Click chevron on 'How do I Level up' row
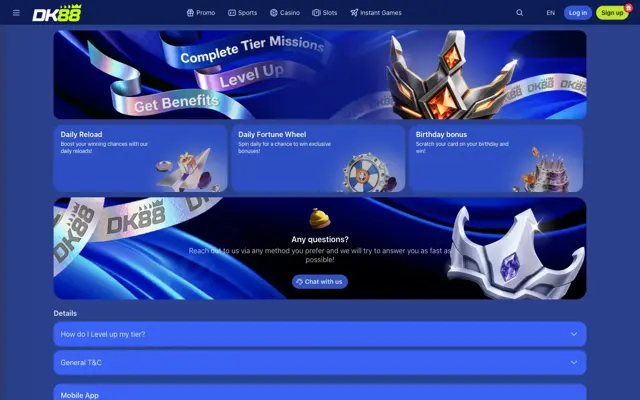This screenshot has height=400, width=640. click(574, 334)
